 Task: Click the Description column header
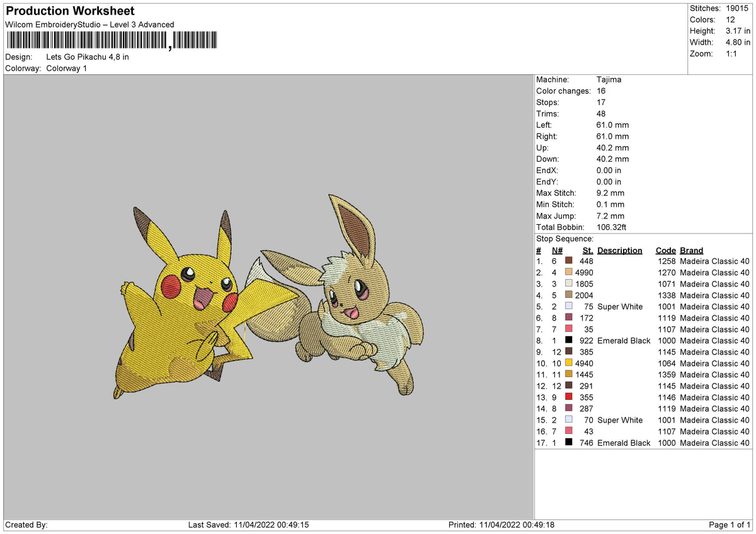point(619,250)
